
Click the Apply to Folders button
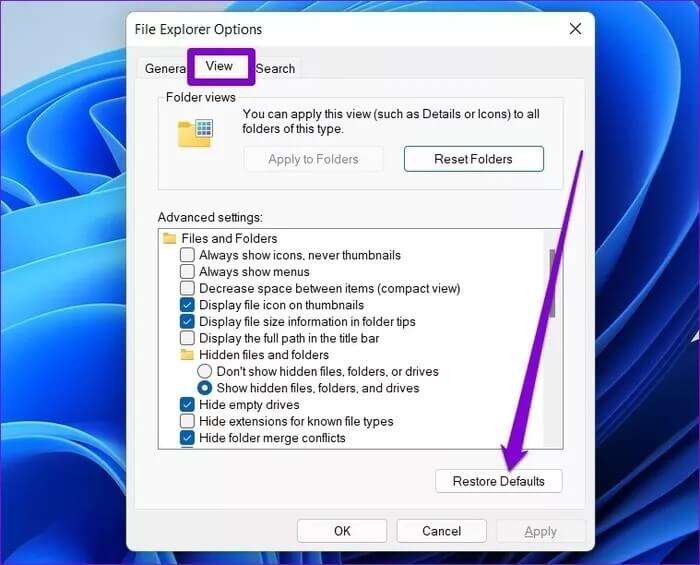click(x=313, y=159)
